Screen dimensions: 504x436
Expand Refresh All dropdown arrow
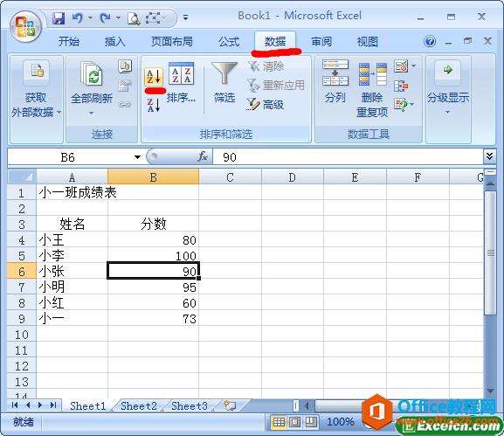point(92,114)
